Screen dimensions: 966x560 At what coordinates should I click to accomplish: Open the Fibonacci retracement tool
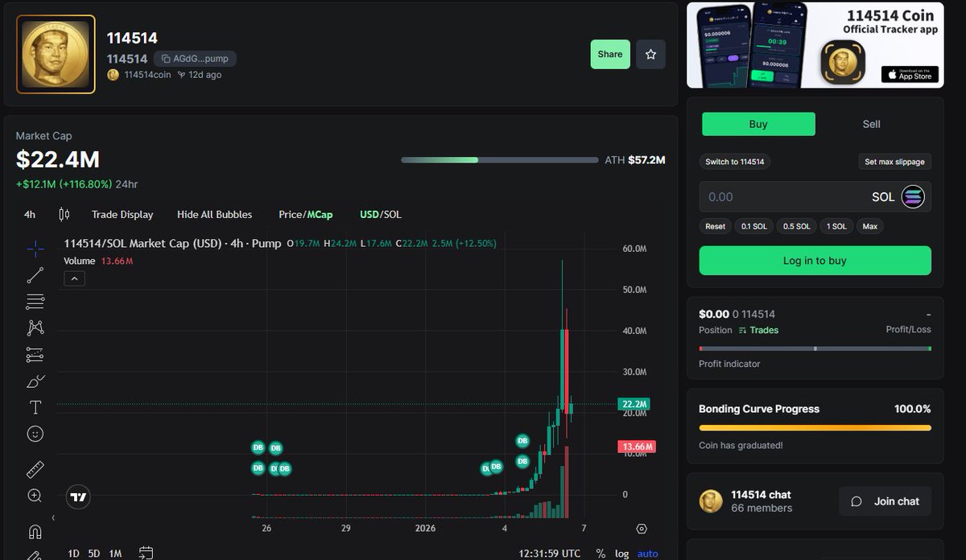pyautogui.click(x=35, y=302)
